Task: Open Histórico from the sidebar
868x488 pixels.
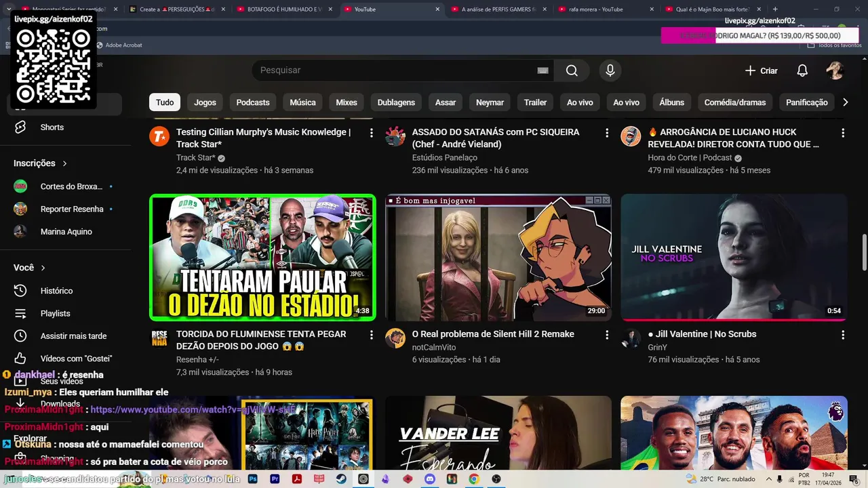Action: (66, 291)
